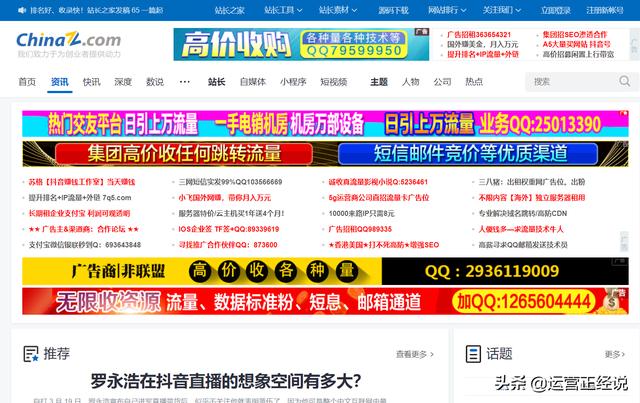Open the 支付宝微信银联秒到Q: 693643848 link

click(84, 245)
